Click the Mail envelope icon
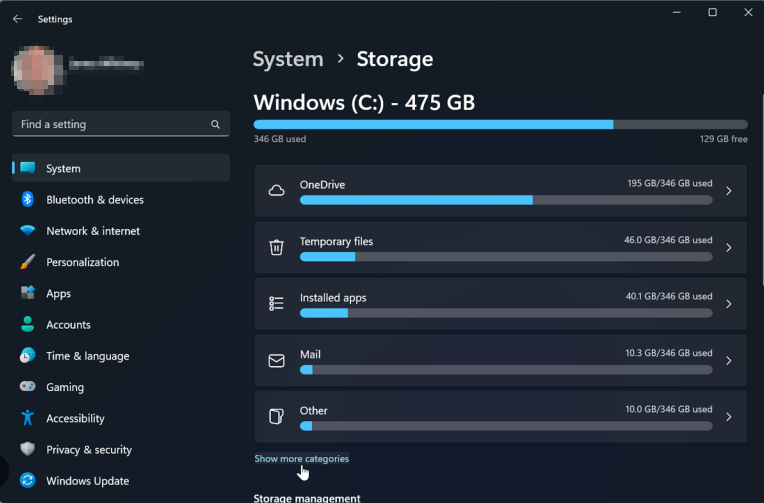 click(276, 361)
